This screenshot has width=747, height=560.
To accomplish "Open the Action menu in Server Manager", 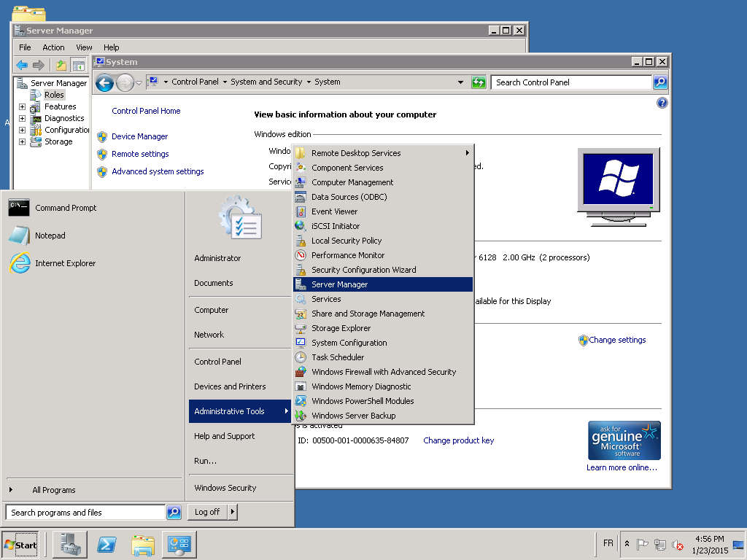I will [x=53, y=47].
